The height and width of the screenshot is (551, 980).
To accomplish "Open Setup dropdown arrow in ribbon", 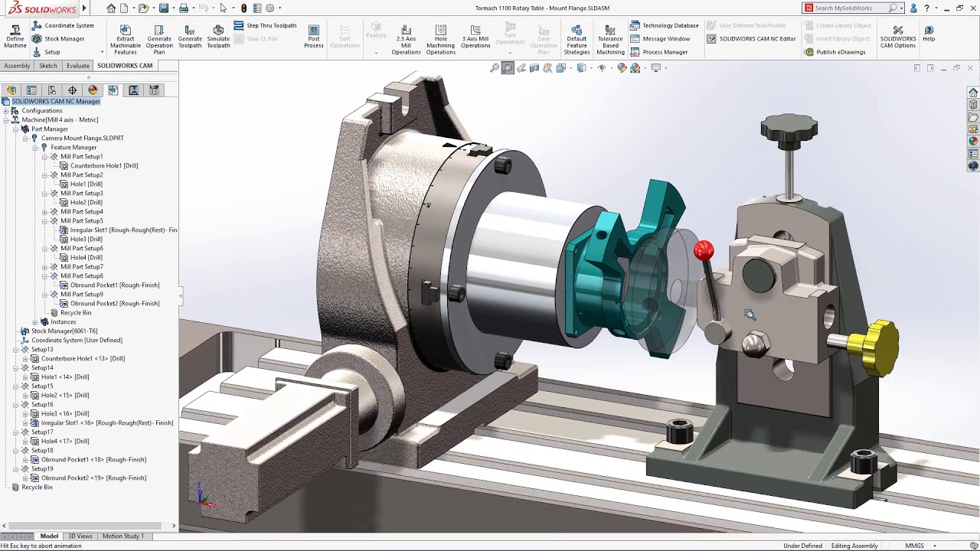I will [102, 52].
